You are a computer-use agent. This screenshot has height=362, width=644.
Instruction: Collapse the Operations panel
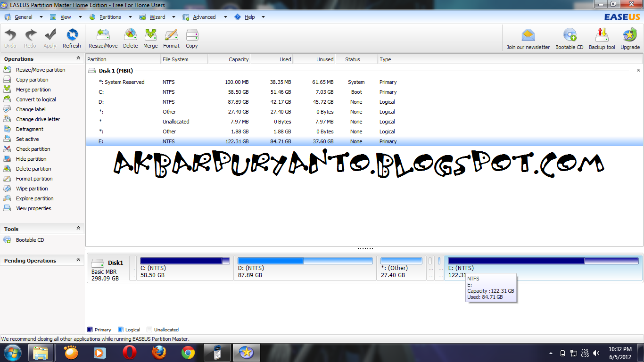[78, 58]
